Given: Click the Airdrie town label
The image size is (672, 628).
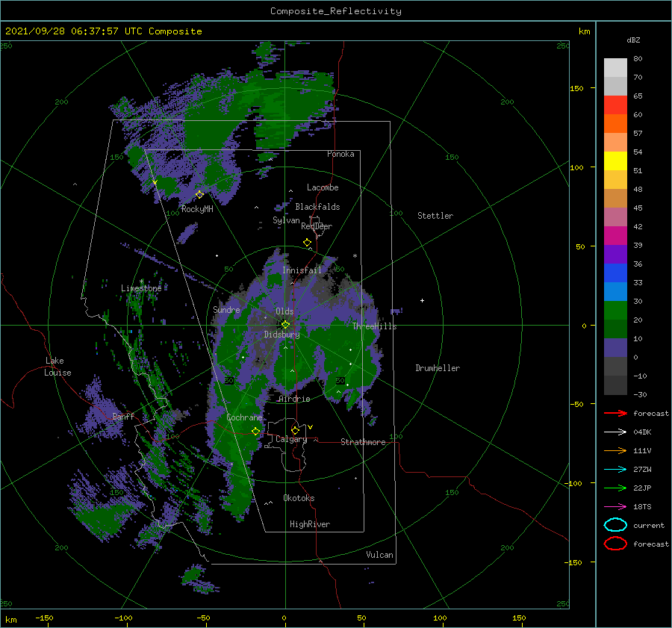Looking at the screenshot, I should pos(294,399).
